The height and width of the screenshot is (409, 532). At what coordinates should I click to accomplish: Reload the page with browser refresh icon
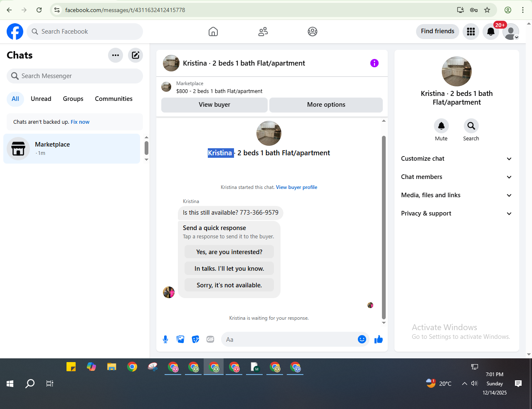[x=39, y=10]
